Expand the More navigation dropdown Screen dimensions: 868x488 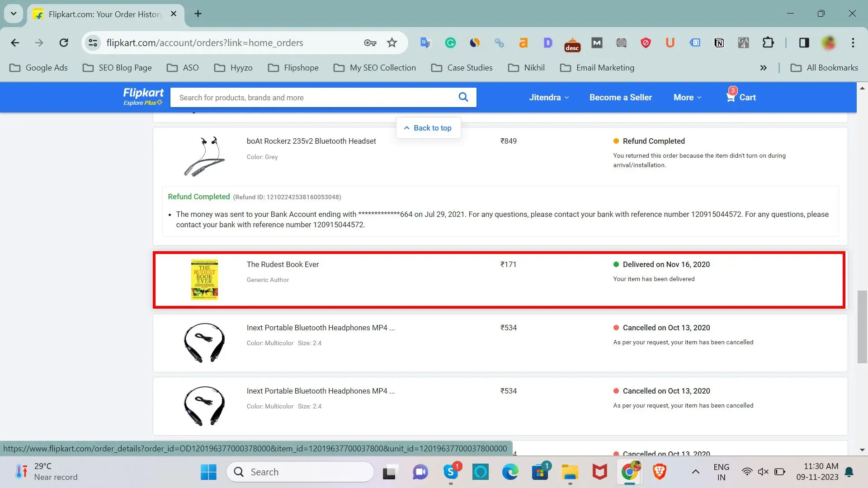click(x=687, y=97)
